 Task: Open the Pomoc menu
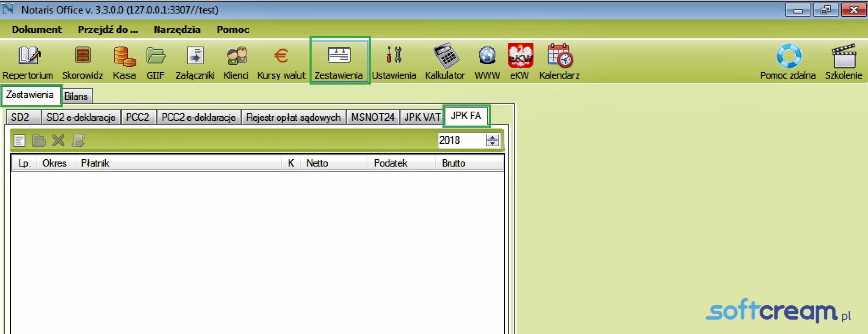tap(233, 30)
